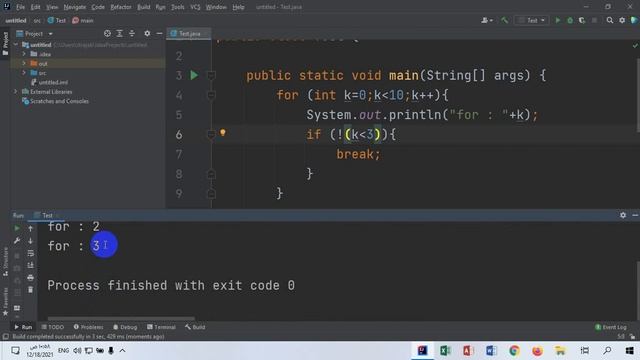640x360 pixels.
Task: Click the wrench icon in Run panel
Action: point(17,241)
